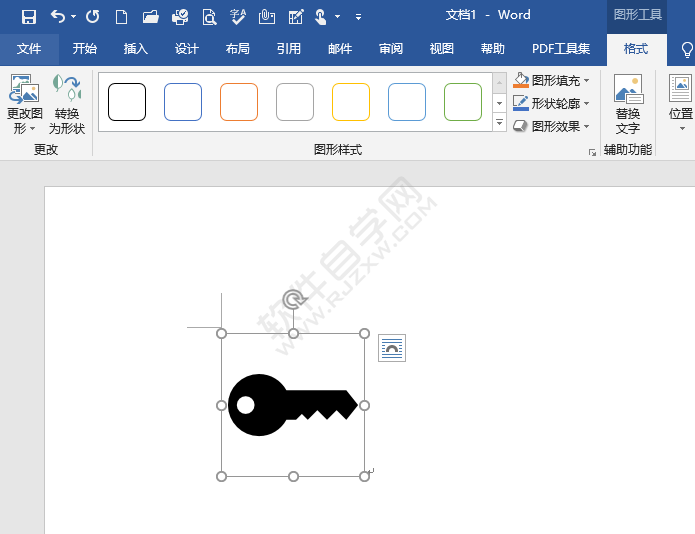Open the 文件 tab

coord(29,49)
